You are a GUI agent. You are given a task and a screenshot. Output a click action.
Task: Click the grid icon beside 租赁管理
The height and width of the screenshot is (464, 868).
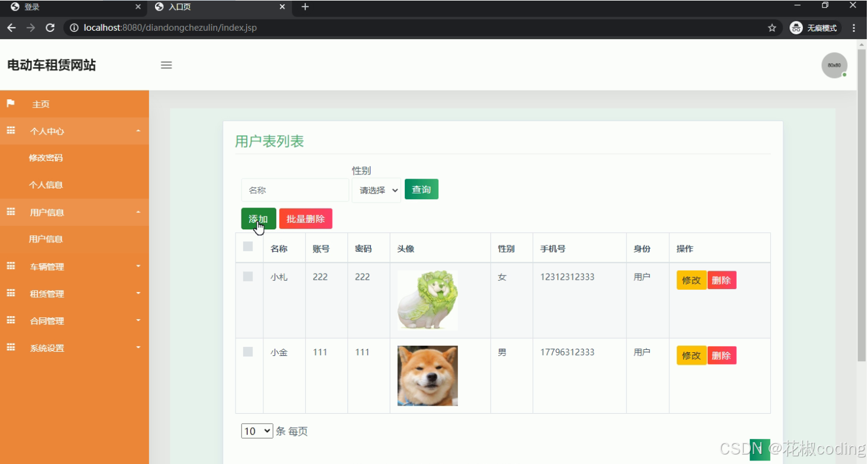(x=10, y=293)
